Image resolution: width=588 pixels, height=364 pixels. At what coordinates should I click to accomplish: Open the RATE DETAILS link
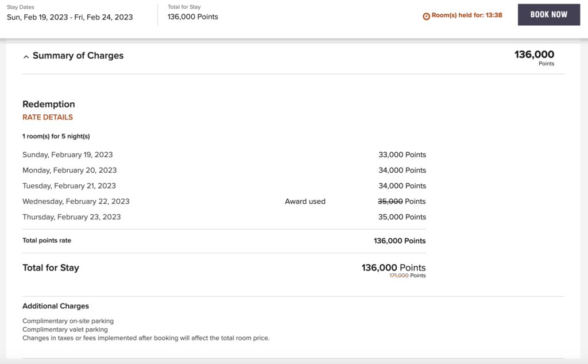coord(48,117)
